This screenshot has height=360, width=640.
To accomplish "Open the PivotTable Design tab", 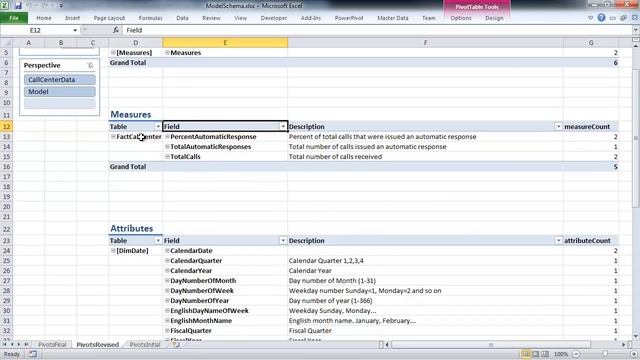I will point(494,18).
